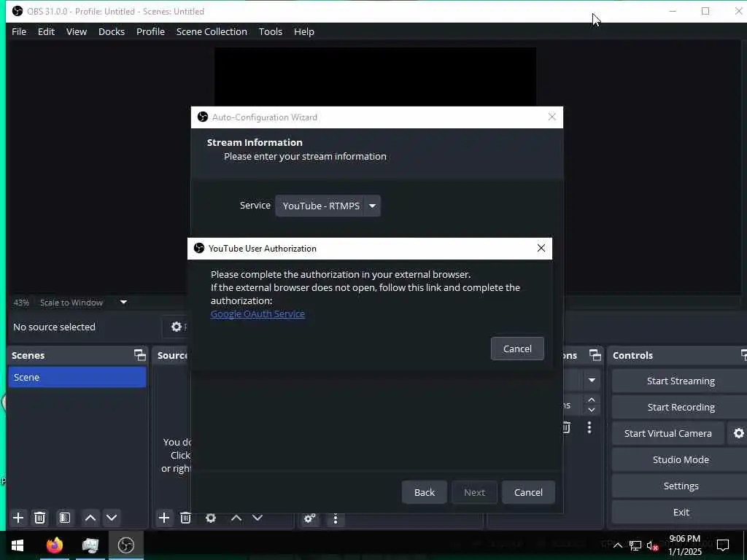Screen dimensions: 747x560
Task: Open the network tray icon
Action: coord(635,545)
